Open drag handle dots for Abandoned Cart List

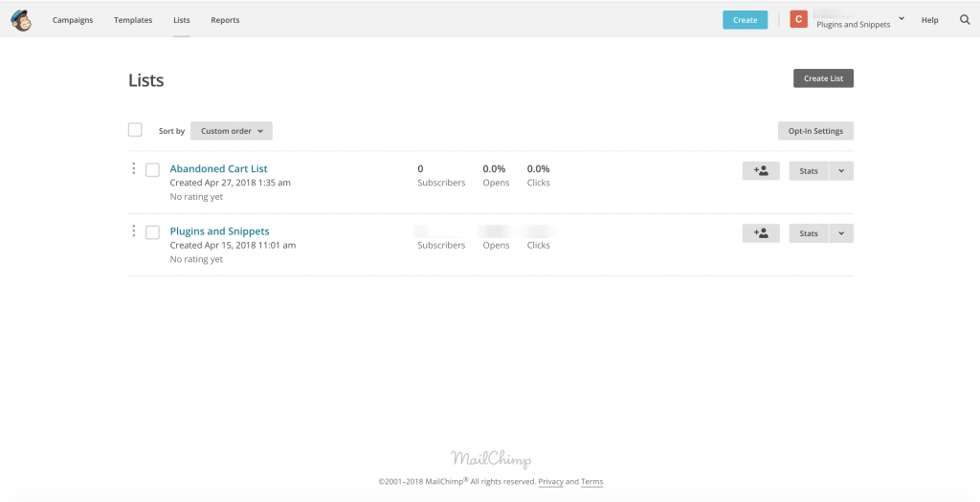133,168
